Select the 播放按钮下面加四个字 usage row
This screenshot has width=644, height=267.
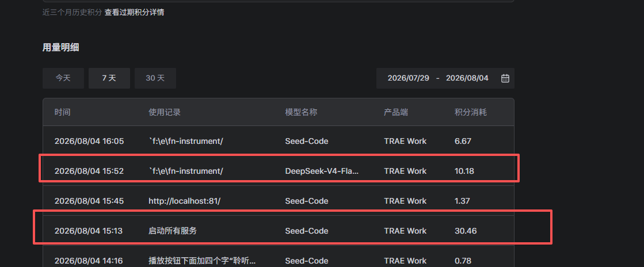pos(279,259)
